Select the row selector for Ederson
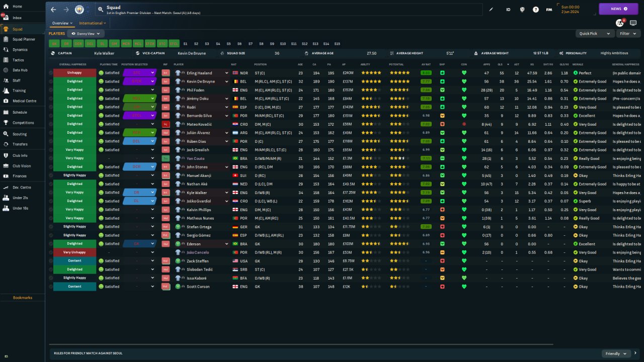The image size is (644, 362). pos(51,244)
